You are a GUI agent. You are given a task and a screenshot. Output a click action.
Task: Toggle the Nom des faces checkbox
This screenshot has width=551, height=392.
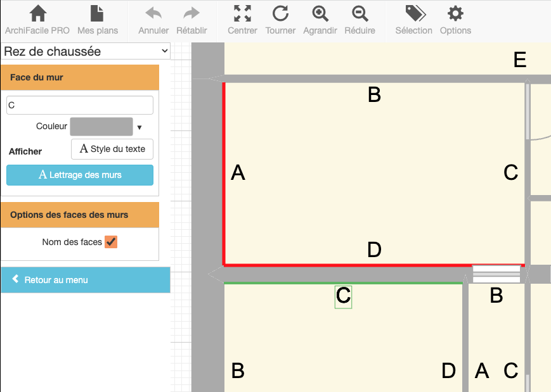pos(111,242)
